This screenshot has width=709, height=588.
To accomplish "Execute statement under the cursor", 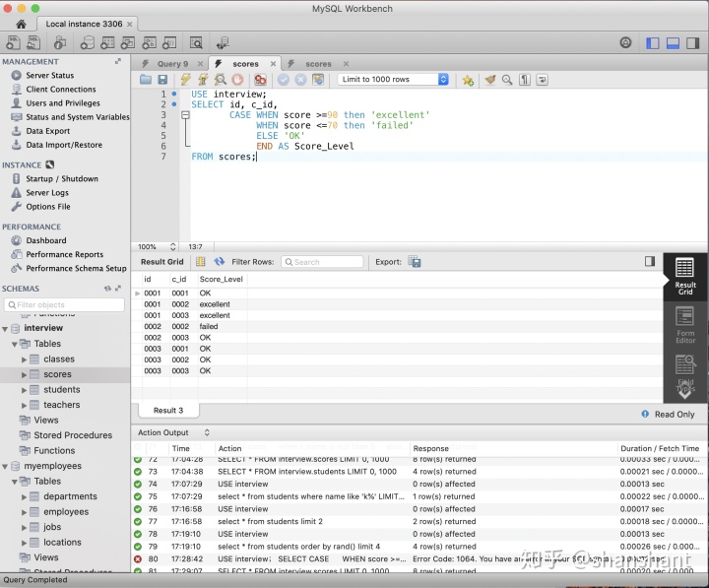I will (203, 80).
